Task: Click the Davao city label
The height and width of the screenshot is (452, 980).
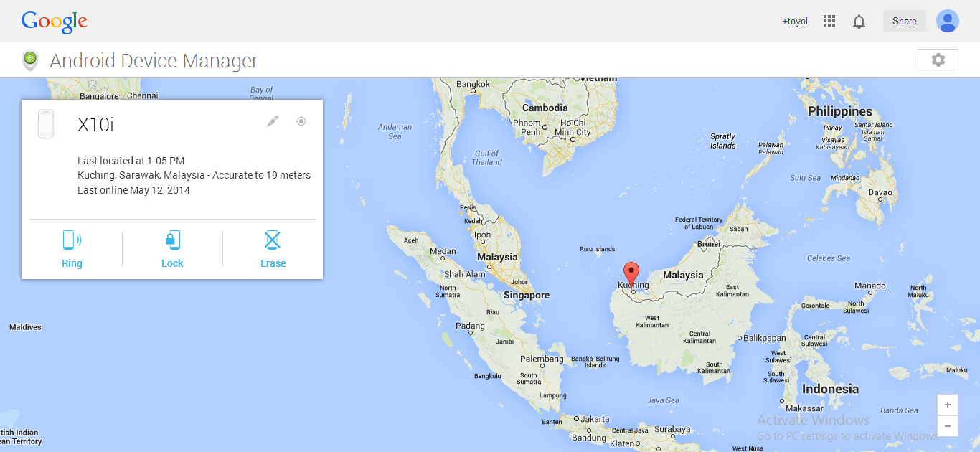Action: click(x=880, y=192)
